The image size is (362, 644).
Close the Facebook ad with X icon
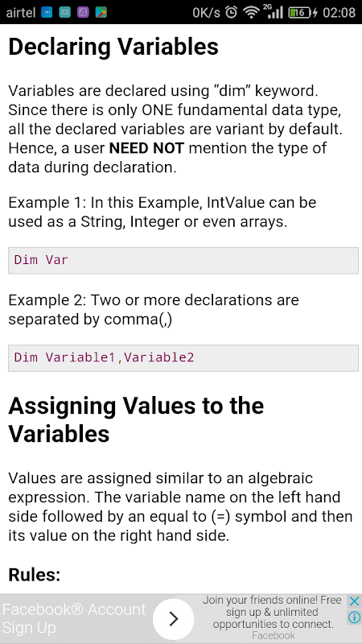coord(354,601)
